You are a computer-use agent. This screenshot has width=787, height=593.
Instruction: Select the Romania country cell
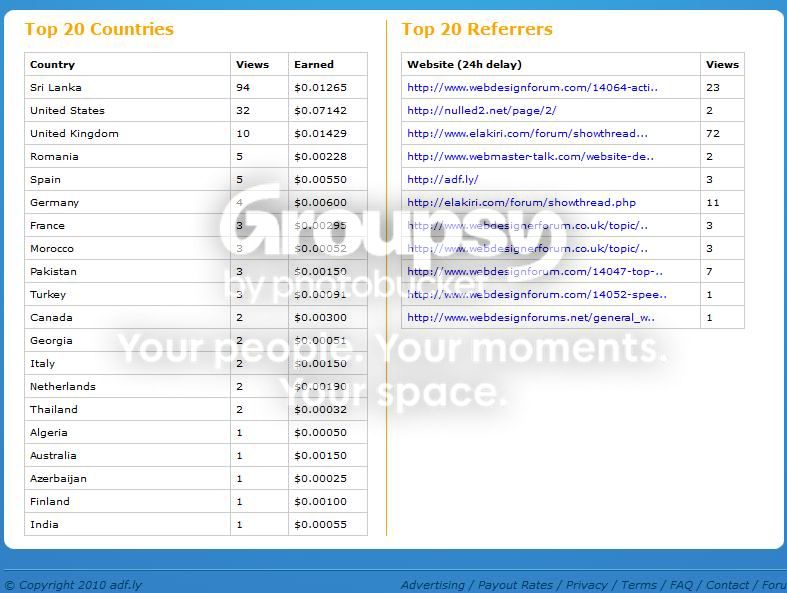point(127,157)
